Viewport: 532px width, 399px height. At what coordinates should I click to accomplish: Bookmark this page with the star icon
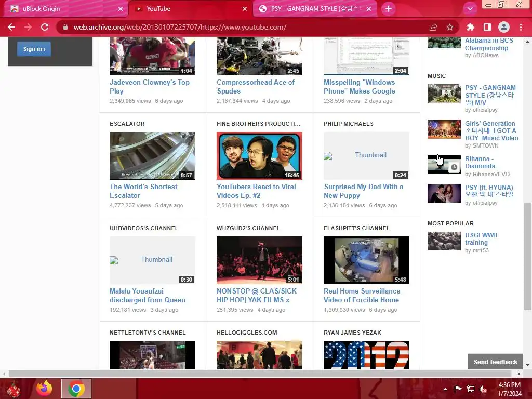click(x=450, y=27)
